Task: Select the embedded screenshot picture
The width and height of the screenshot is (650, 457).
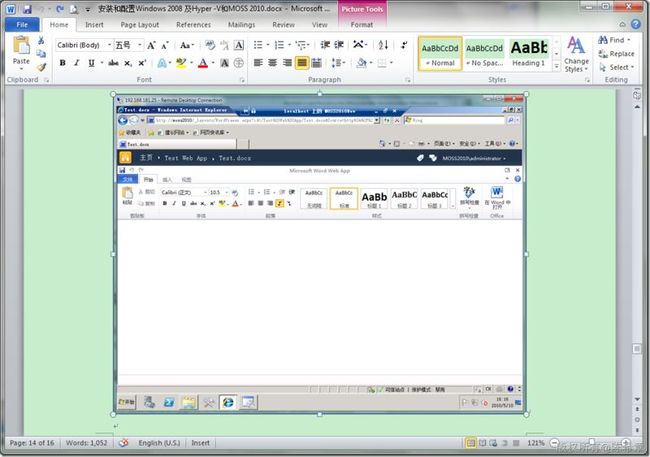Action: pos(320,254)
